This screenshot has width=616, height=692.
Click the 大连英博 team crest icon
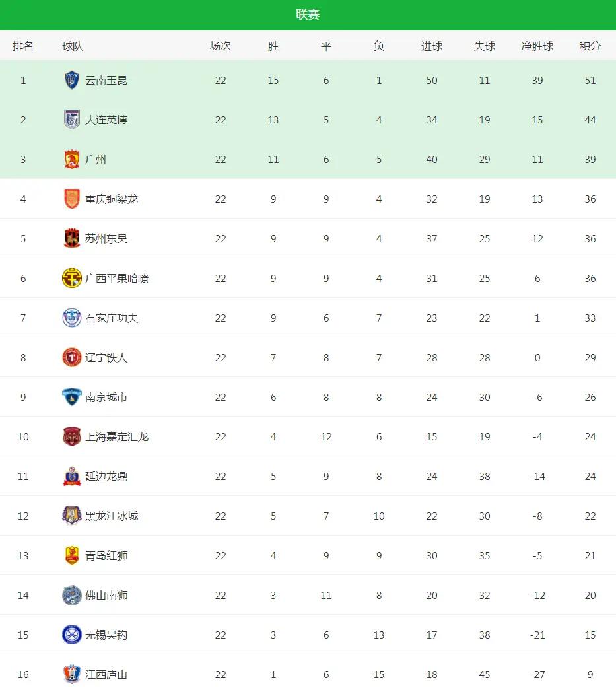click(72, 120)
